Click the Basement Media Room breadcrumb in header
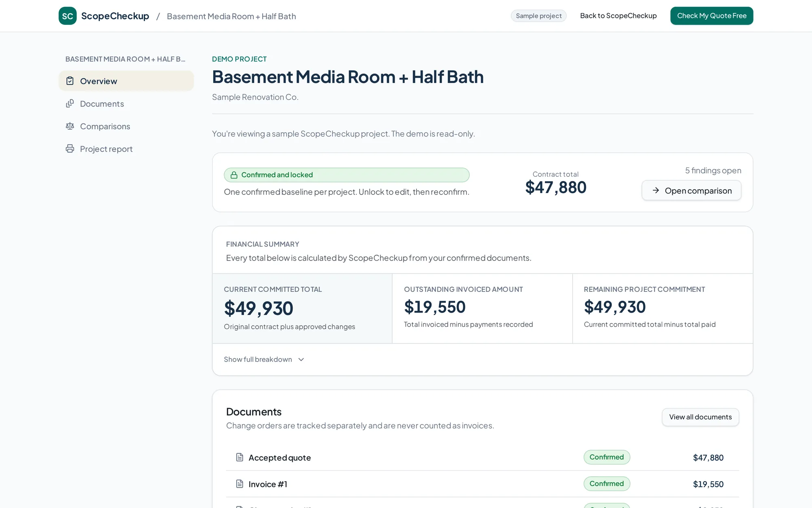Screen dimensions: 812x508 (231, 16)
